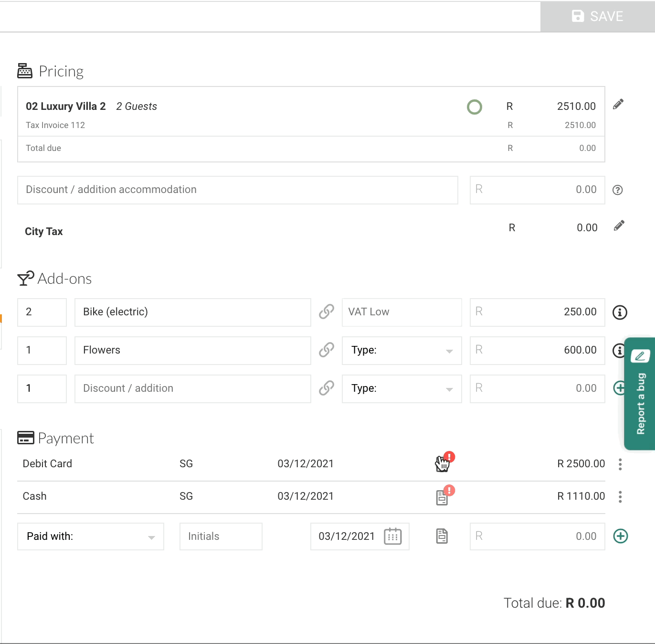Viewport: 655px width, 644px height.
Task: Edit City Tax with the pencil icon
Action: pos(619,225)
